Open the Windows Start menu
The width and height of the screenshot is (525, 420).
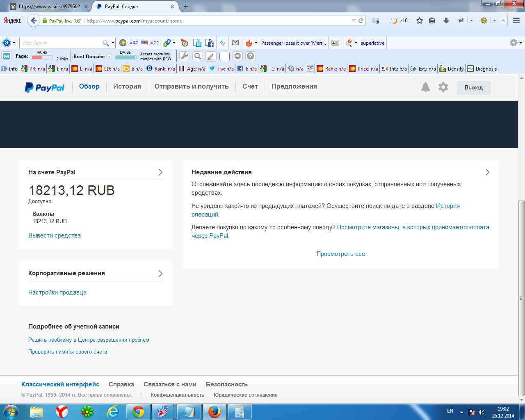click(11, 412)
